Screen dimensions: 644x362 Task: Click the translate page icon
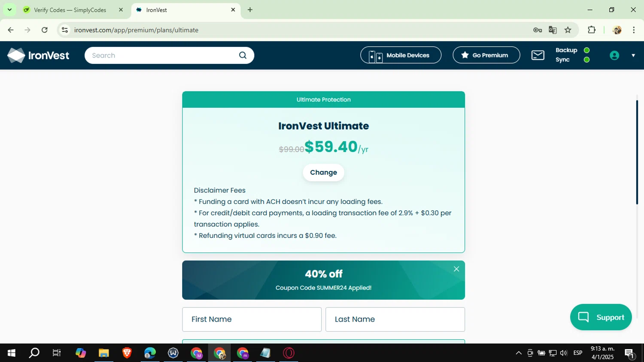point(553,30)
